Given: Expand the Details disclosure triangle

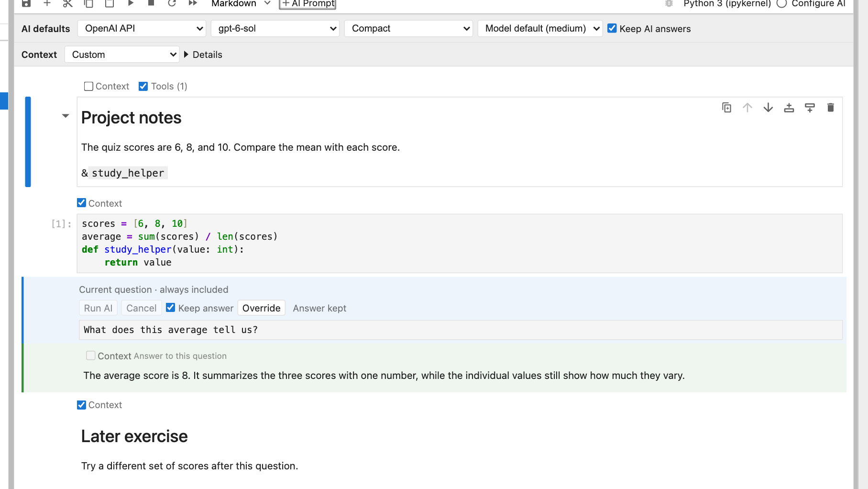Looking at the screenshot, I should (x=186, y=55).
